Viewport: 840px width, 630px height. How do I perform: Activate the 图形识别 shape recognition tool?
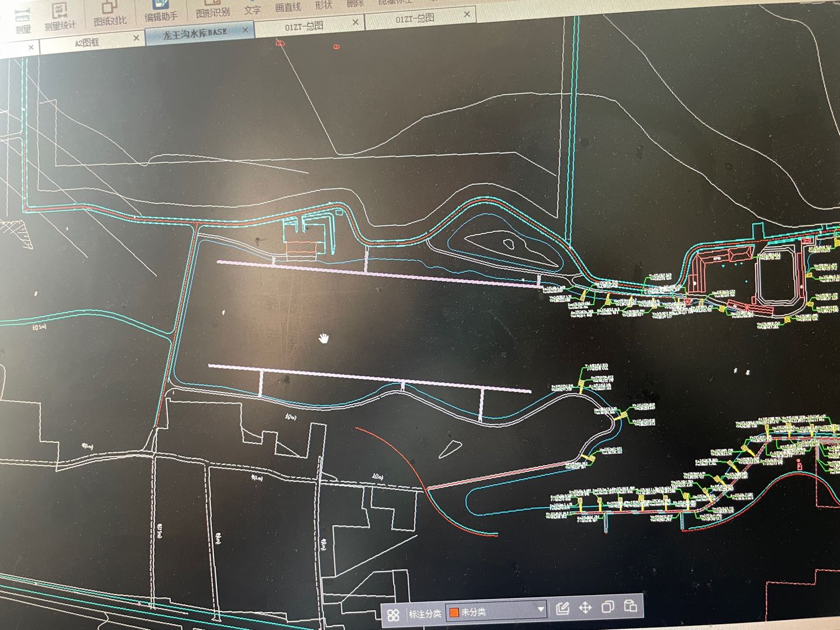pyautogui.click(x=212, y=9)
